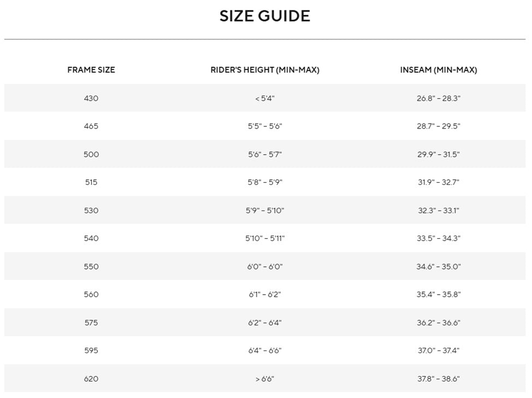Screen dimensions: 532x398
Task: Click frame size 560 cell
Action: pyautogui.click(x=91, y=294)
